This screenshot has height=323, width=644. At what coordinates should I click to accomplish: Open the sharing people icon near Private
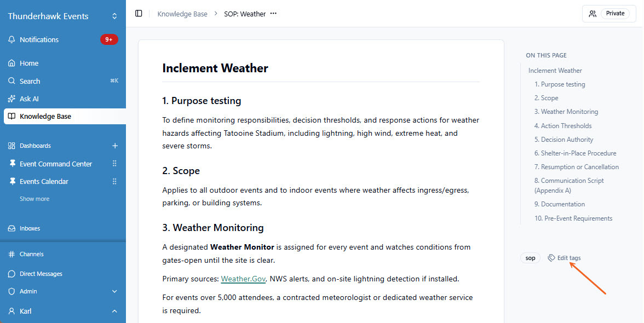593,14
